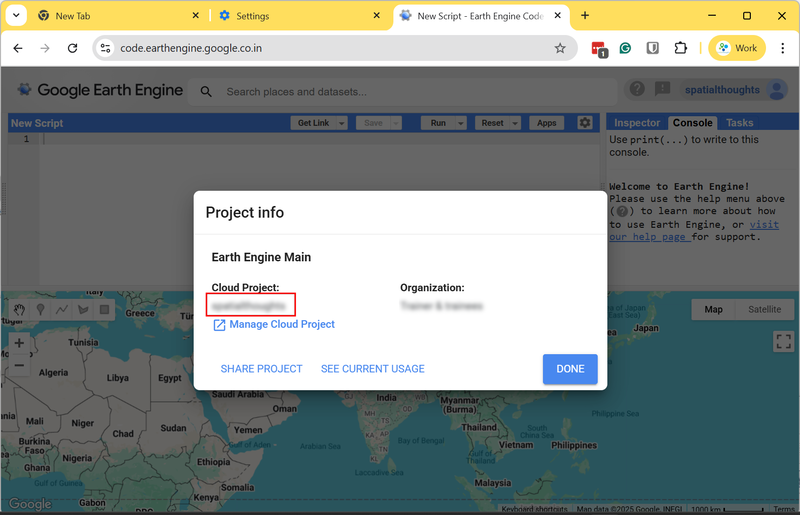Viewport: 800px width, 515px height.
Task: Click the browser back arrow
Action: pos(18,48)
